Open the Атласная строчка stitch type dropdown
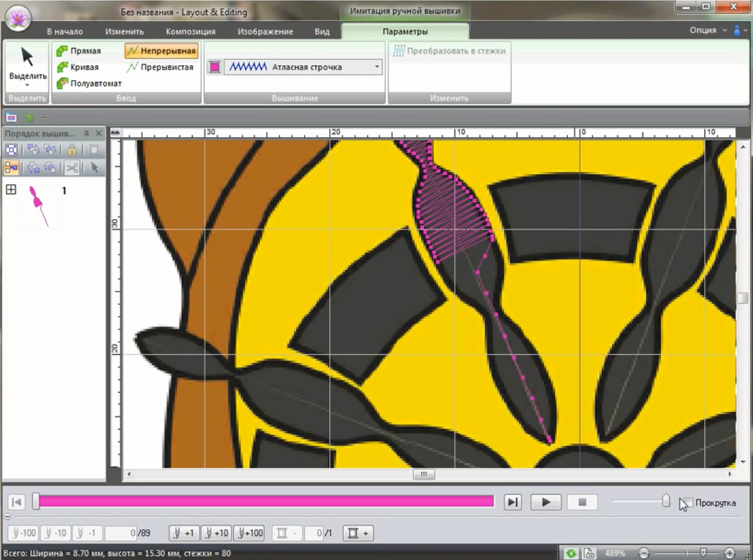Screen dimensions: 753x560 tap(376, 67)
